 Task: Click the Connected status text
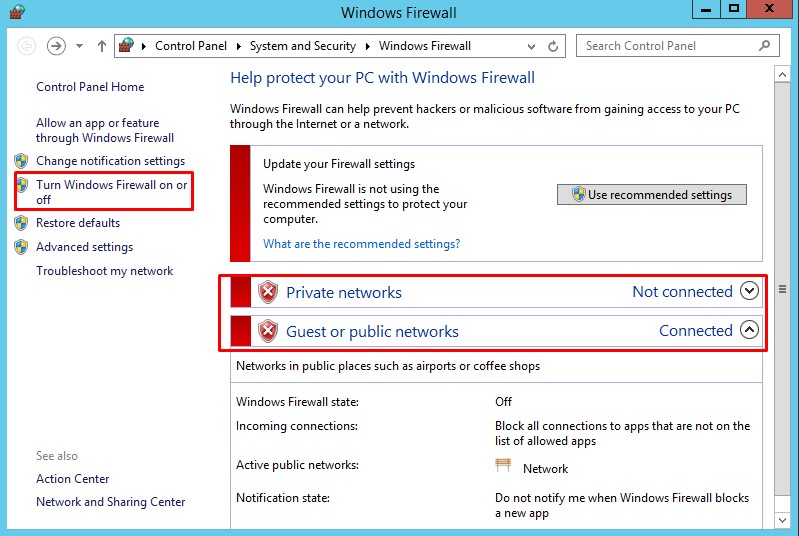tap(696, 331)
